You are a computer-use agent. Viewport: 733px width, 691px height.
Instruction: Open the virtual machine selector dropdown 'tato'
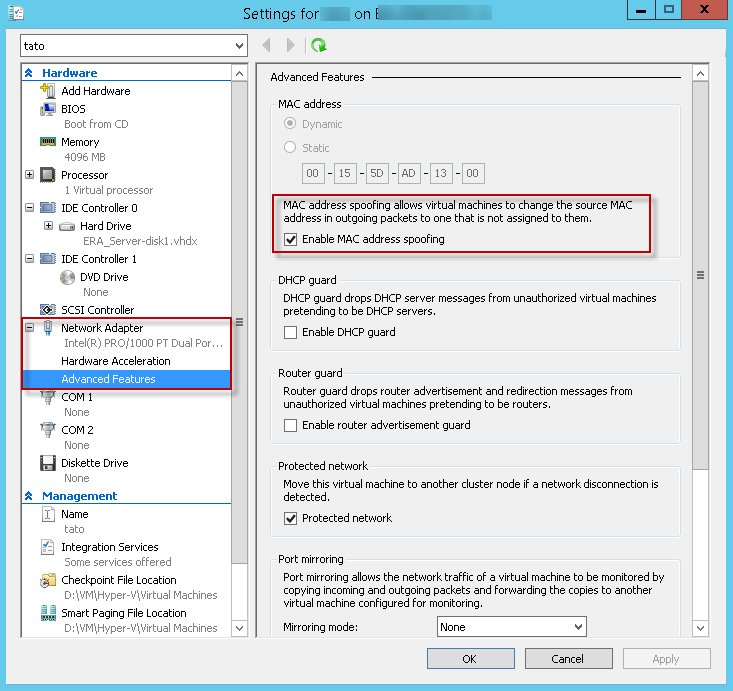(x=133, y=46)
